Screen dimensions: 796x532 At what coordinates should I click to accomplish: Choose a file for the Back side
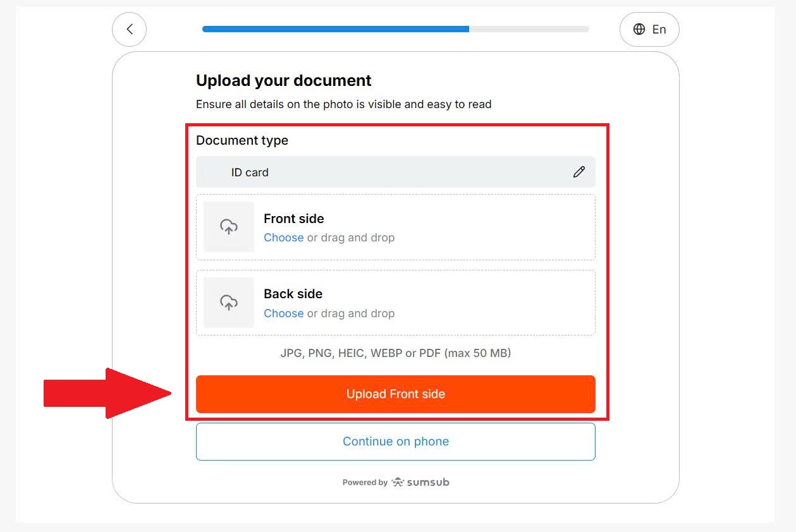coord(283,313)
